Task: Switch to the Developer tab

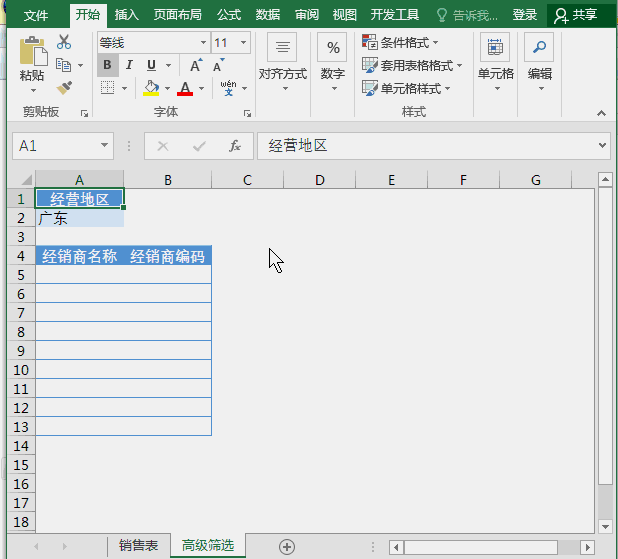Action: click(395, 15)
